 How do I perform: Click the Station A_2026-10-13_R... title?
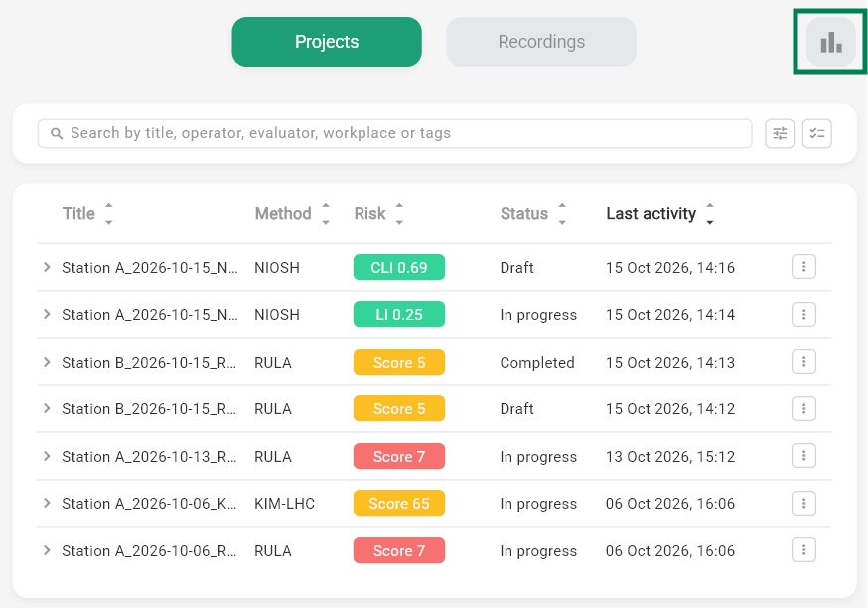pos(149,456)
